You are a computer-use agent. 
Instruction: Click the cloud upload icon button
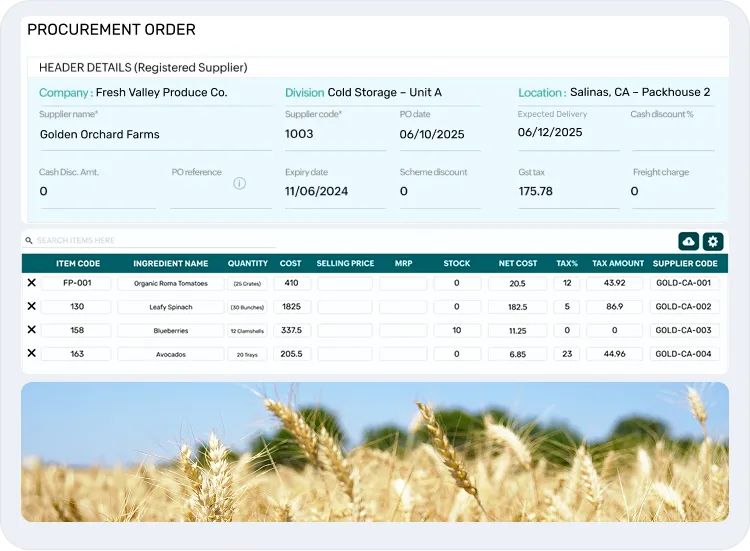point(688,241)
